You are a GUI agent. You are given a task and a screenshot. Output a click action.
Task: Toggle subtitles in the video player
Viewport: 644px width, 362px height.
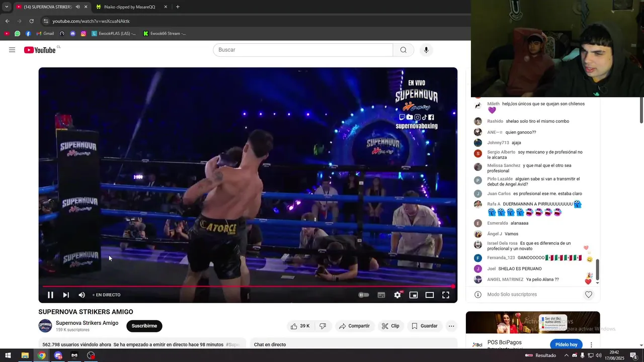(x=381, y=295)
